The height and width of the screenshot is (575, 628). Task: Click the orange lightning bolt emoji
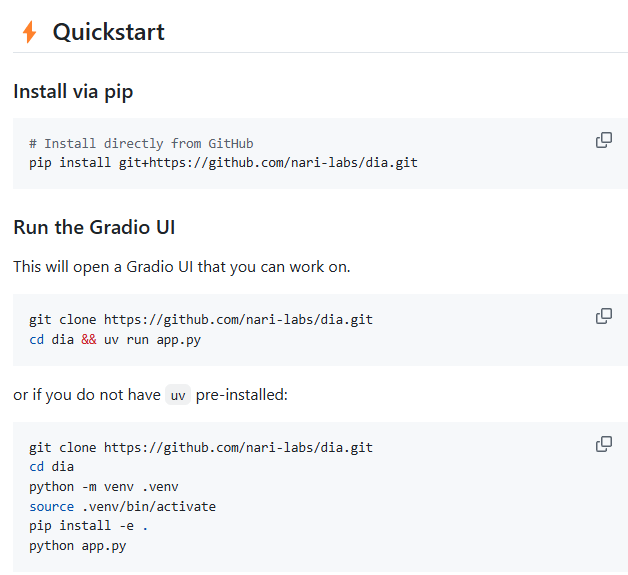29,32
